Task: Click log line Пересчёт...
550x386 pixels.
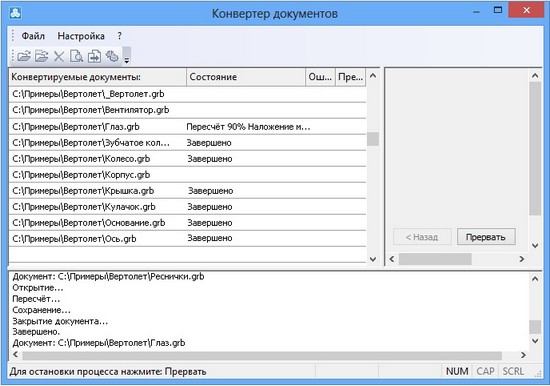Action: coord(36,299)
